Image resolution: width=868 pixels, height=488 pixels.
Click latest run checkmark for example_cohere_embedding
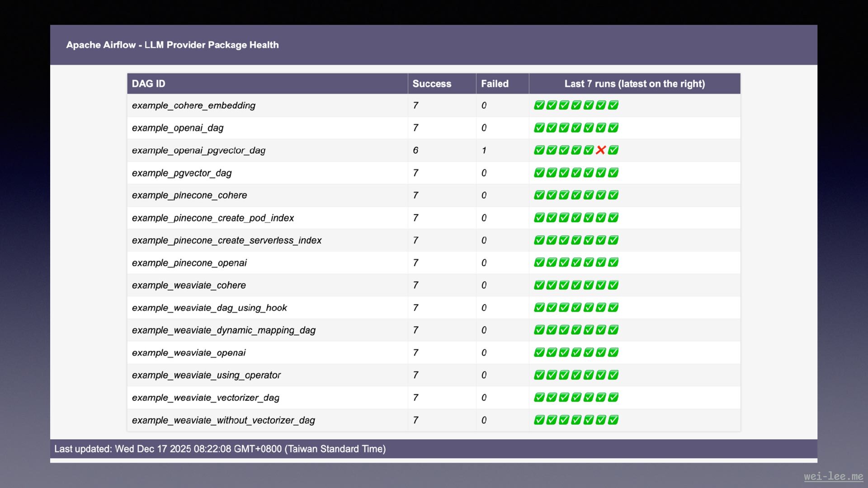tap(613, 105)
